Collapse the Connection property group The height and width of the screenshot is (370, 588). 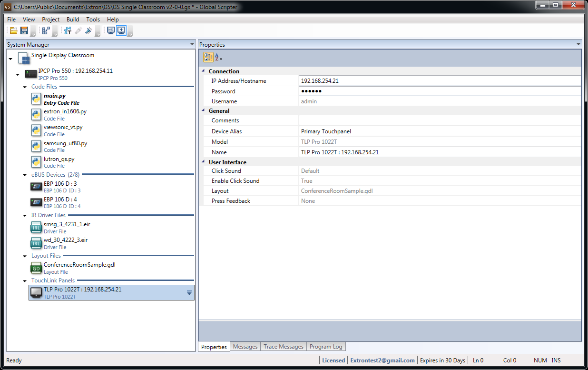pyautogui.click(x=204, y=71)
